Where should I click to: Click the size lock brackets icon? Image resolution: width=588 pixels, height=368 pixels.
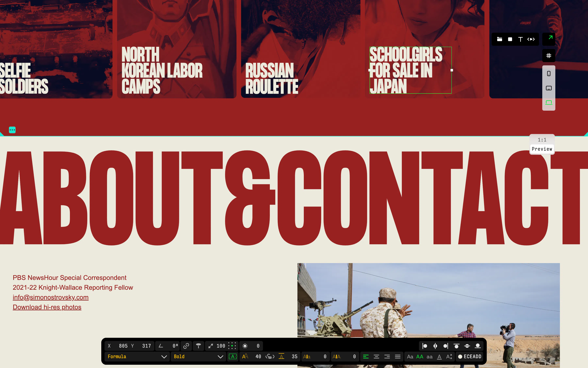pos(270,357)
